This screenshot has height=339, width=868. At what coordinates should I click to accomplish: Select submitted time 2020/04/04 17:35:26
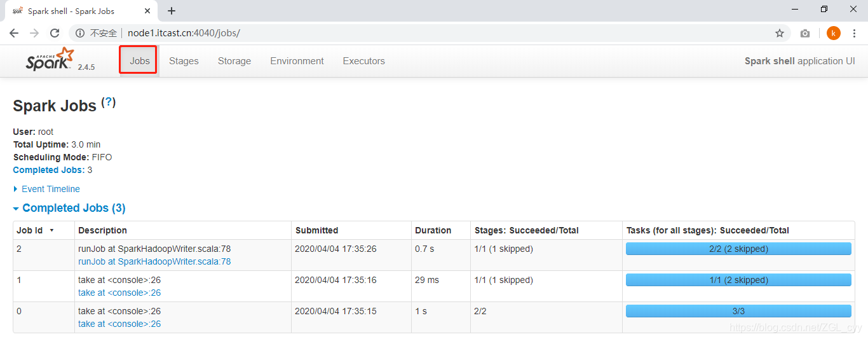point(336,249)
